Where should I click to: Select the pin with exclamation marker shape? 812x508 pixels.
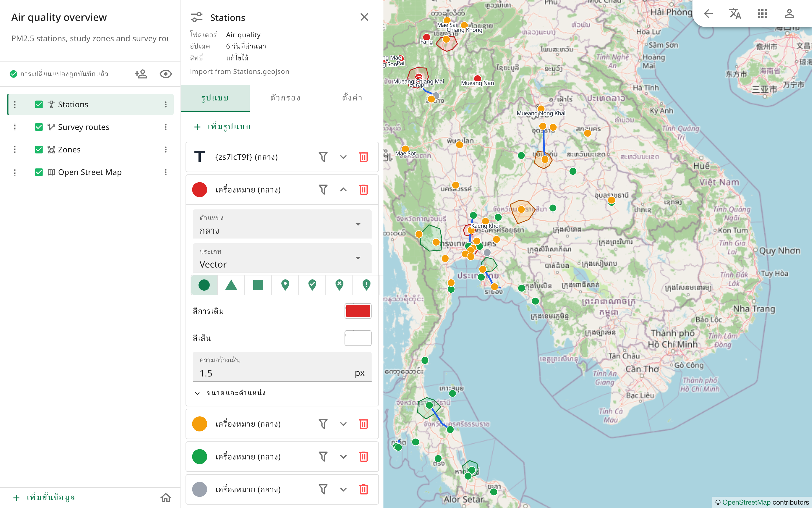367,285
